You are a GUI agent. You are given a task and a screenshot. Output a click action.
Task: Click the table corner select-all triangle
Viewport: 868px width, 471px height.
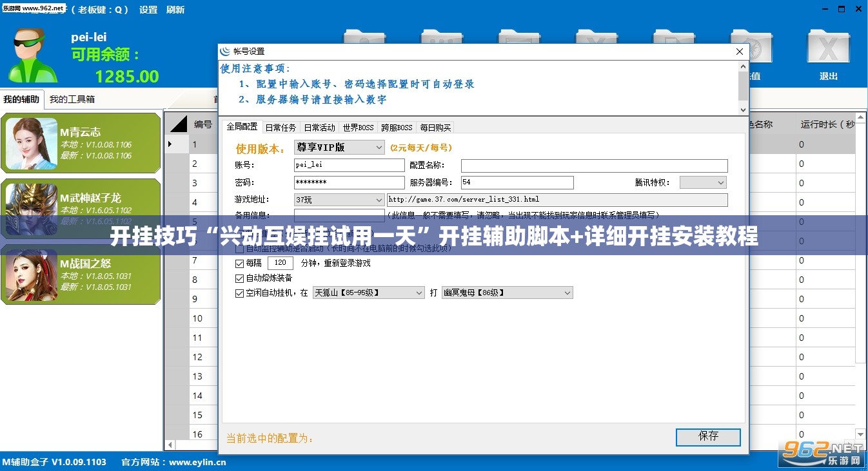(177, 124)
